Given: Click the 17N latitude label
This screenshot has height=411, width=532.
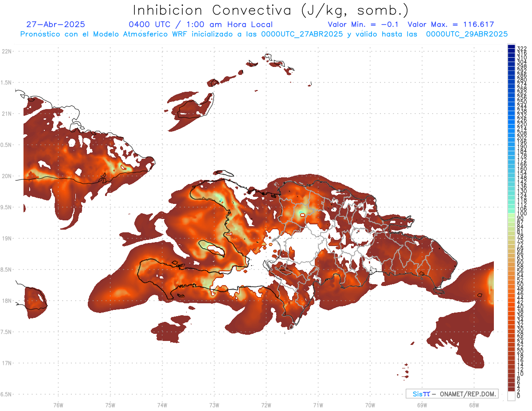Looking at the screenshot, I should click(7, 363).
